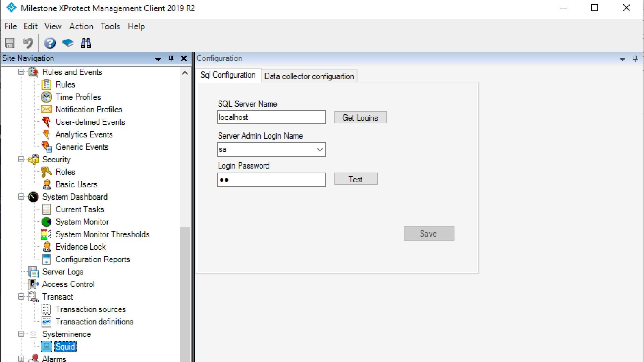Click the Save button in configuration
This screenshot has height=362, width=644.
pyautogui.click(x=429, y=233)
